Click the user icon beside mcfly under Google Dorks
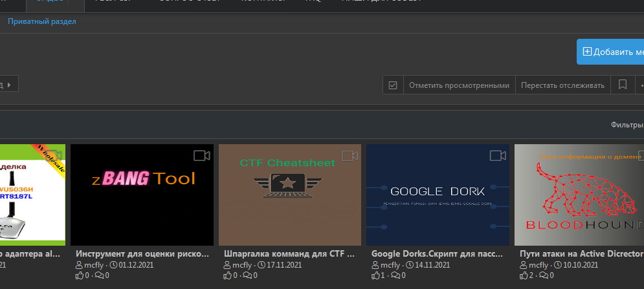Screen dimensions: 644x289 click(375, 265)
